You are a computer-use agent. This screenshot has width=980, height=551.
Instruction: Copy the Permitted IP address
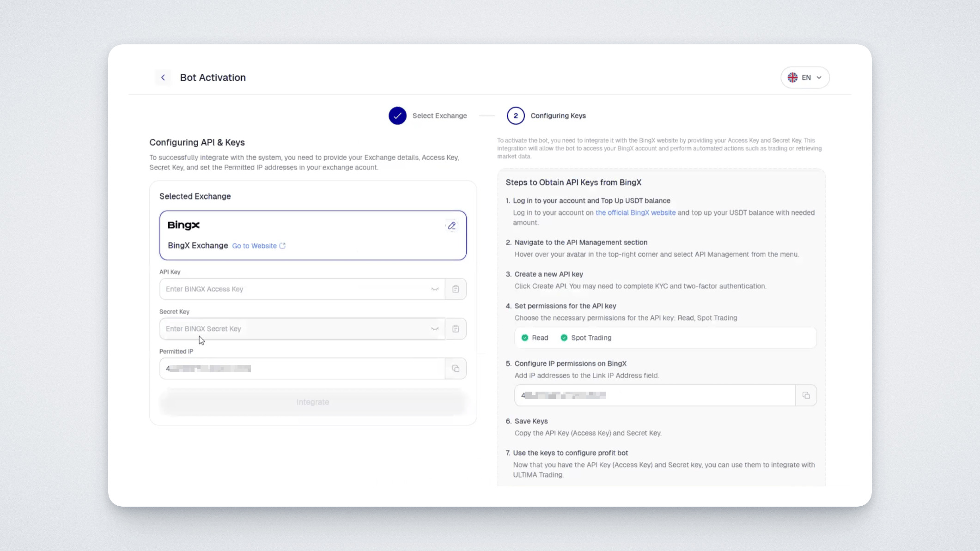pos(456,369)
